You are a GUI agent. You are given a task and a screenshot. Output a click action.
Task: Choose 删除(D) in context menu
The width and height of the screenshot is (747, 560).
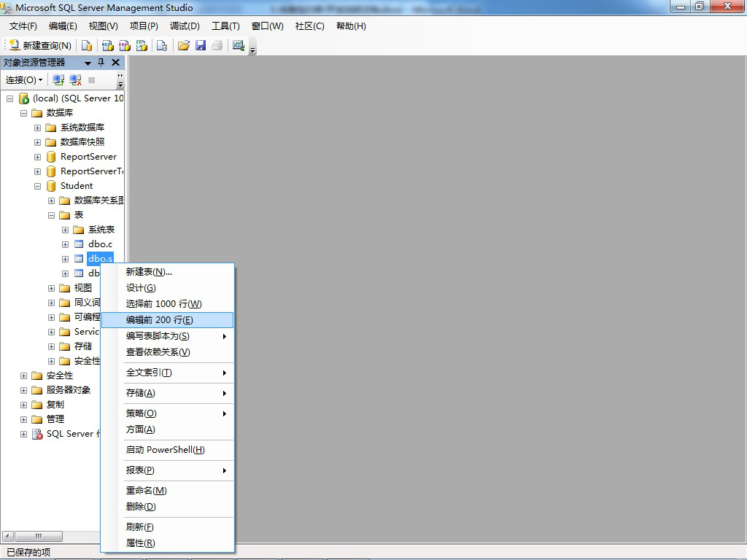(168, 507)
